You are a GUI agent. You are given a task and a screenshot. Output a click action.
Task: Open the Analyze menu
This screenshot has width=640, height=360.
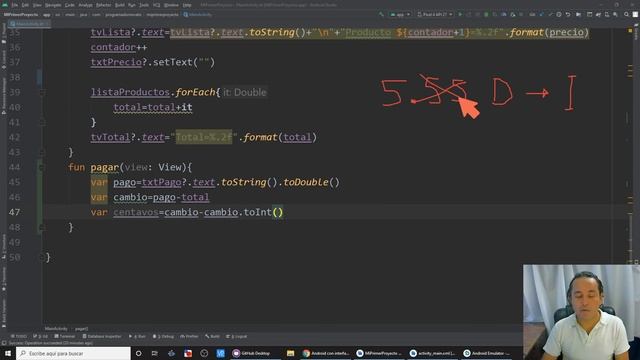coord(85,5)
